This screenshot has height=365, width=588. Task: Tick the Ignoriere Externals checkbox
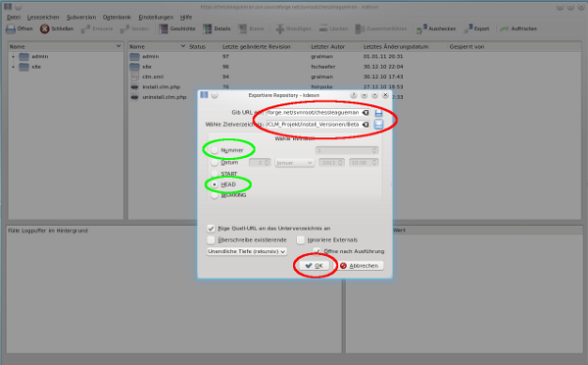coord(301,239)
